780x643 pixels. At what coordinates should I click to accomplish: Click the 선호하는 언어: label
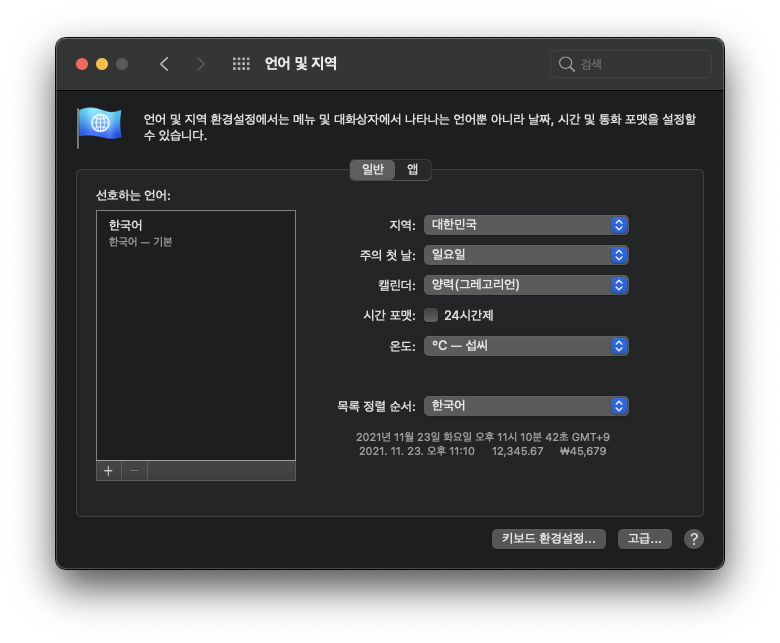click(x=133, y=195)
